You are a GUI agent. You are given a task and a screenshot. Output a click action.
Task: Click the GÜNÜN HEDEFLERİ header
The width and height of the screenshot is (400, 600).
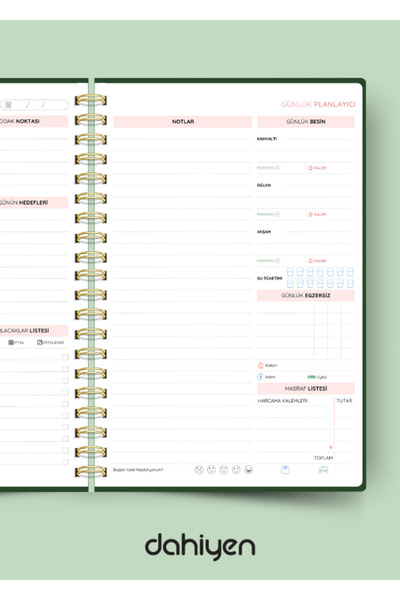click(34, 202)
